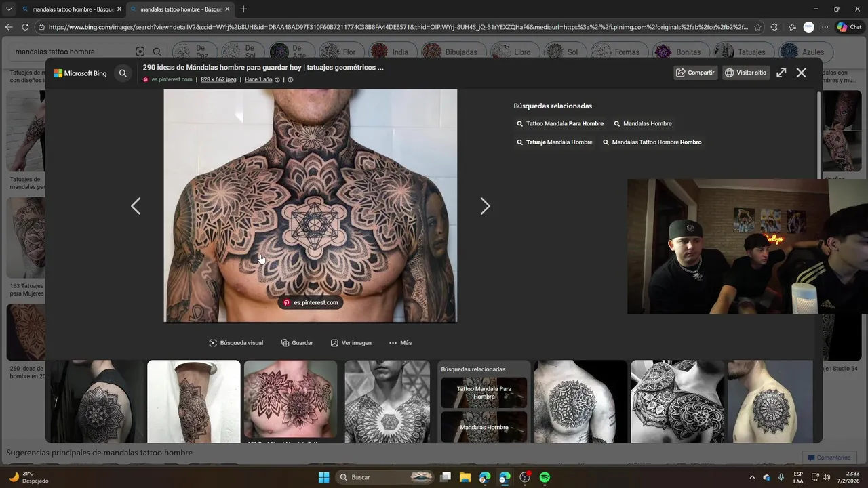
Task: Open Spotify from the taskbar
Action: 545,477
